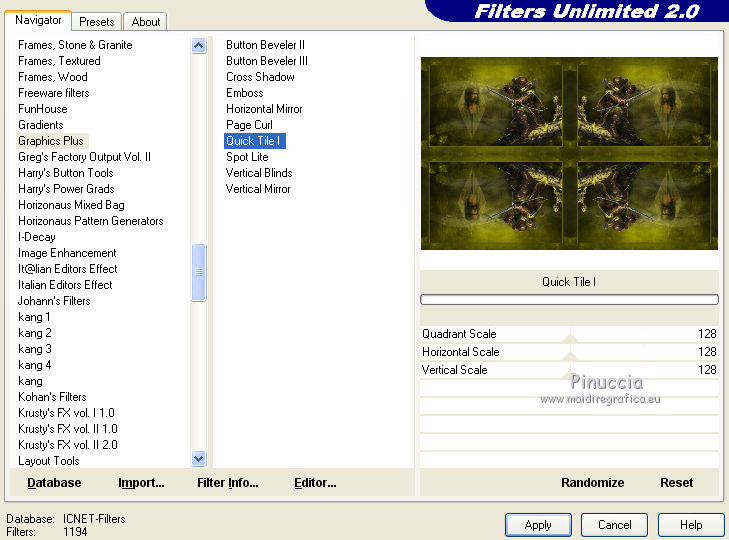Select Layout Tools category
Viewport: 729px width, 540px height.
point(48,461)
